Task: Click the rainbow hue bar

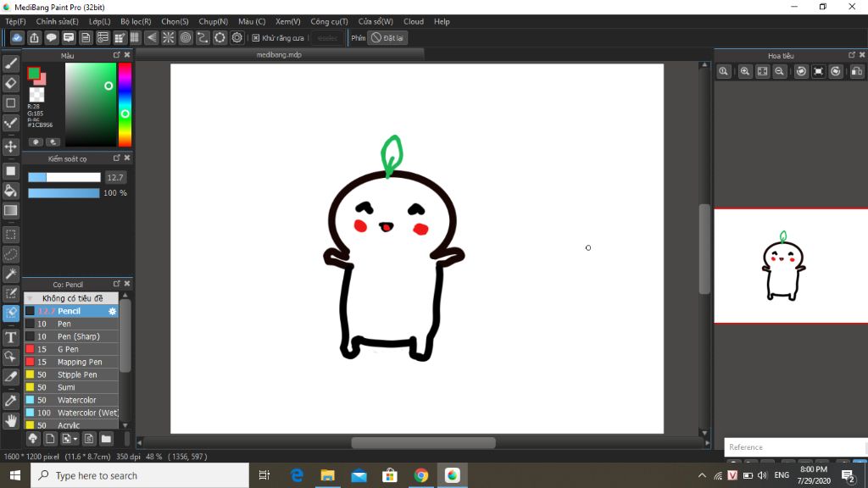Action: [125, 104]
